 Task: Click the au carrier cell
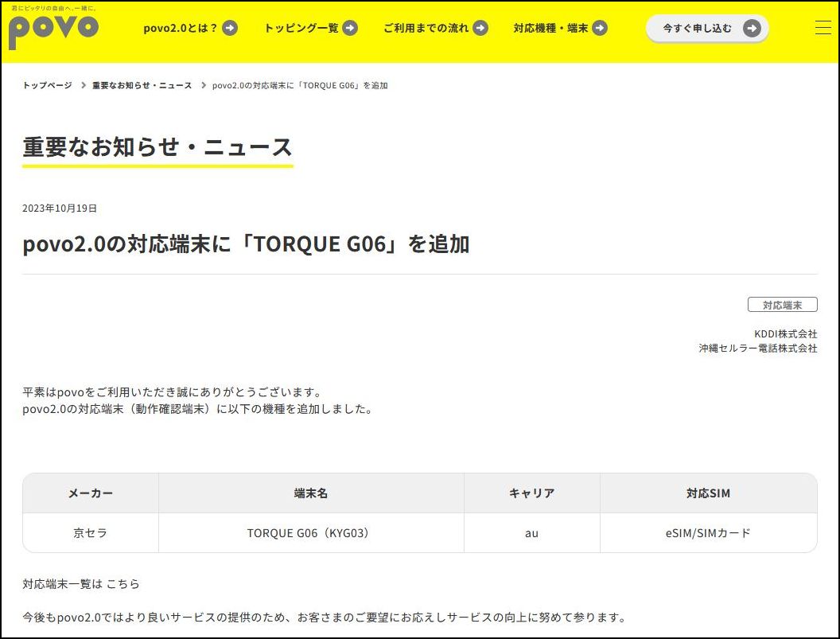pyautogui.click(x=531, y=533)
